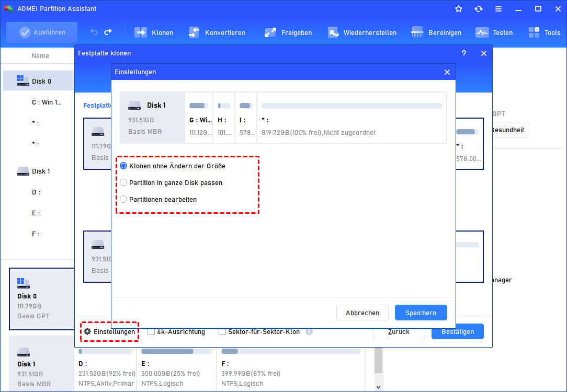
Task: Click the Tools grid icon
Action: (x=534, y=32)
